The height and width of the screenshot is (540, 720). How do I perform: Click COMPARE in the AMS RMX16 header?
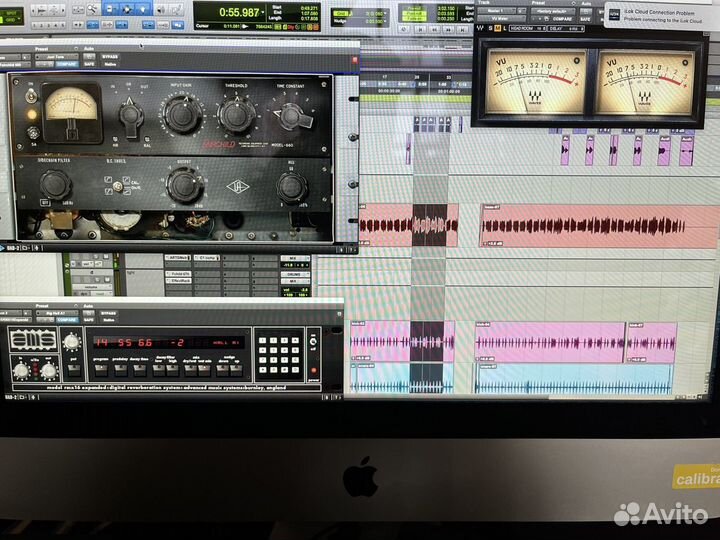(x=67, y=320)
